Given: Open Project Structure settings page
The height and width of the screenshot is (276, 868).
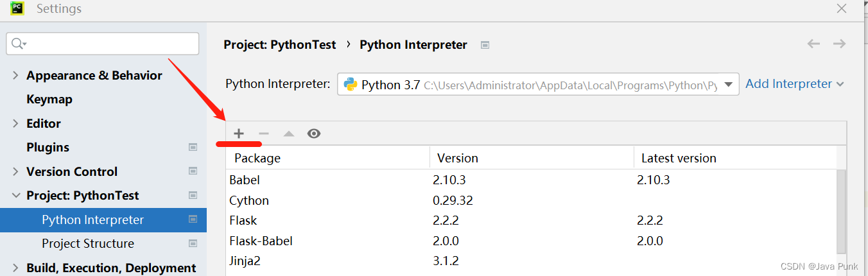Looking at the screenshot, I should point(88,243).
